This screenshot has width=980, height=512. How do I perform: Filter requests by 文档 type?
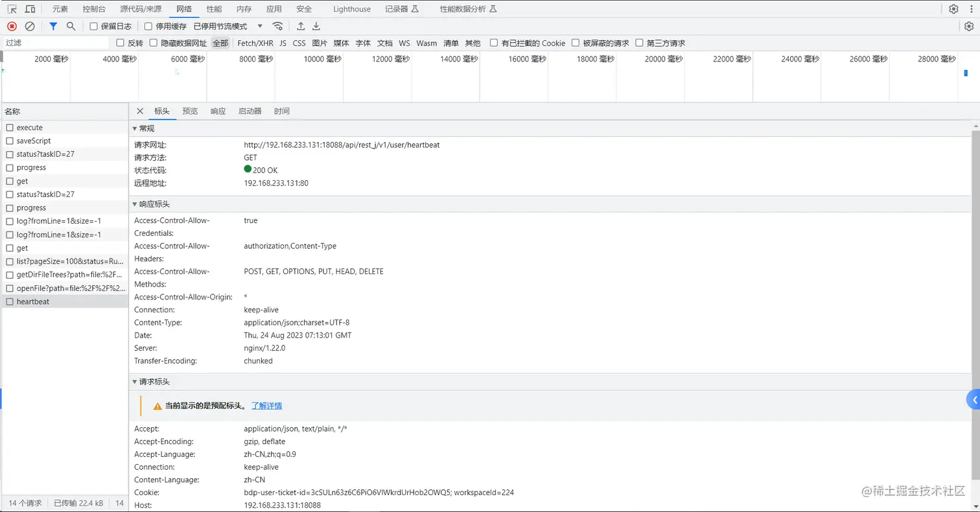[385, 43]
